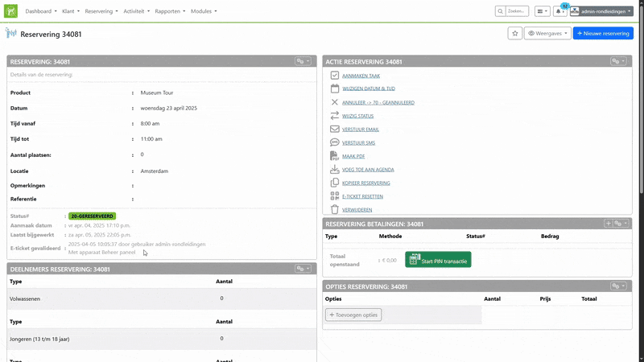Open settings dropdown of Deelnemers Reservering panel
Screen dimensions: 644x362
click(303, 269)
